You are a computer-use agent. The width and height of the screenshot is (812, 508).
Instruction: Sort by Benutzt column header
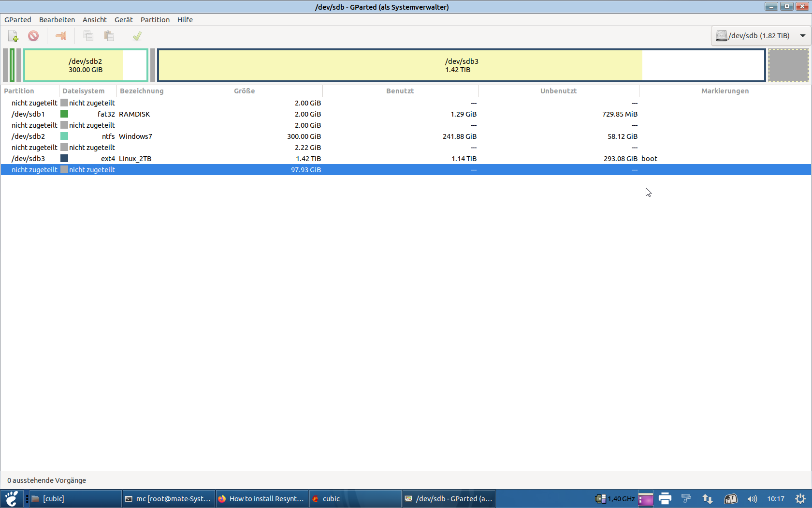[400, 91]
